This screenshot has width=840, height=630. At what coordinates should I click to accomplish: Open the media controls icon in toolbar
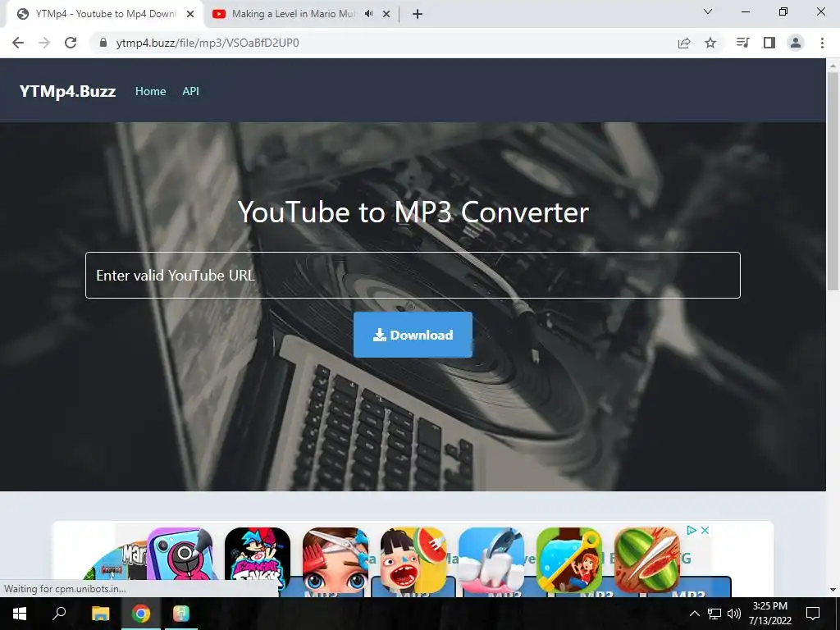[x=742, y=43]
